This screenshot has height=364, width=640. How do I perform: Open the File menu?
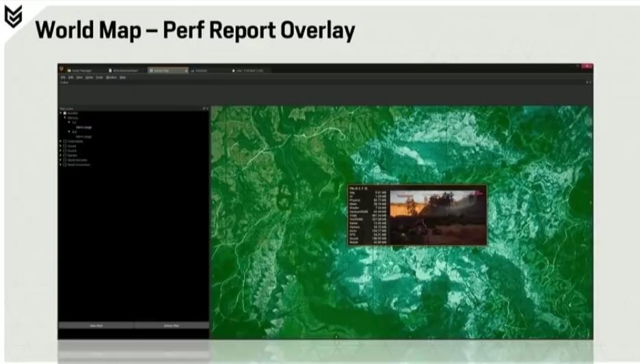63,77
